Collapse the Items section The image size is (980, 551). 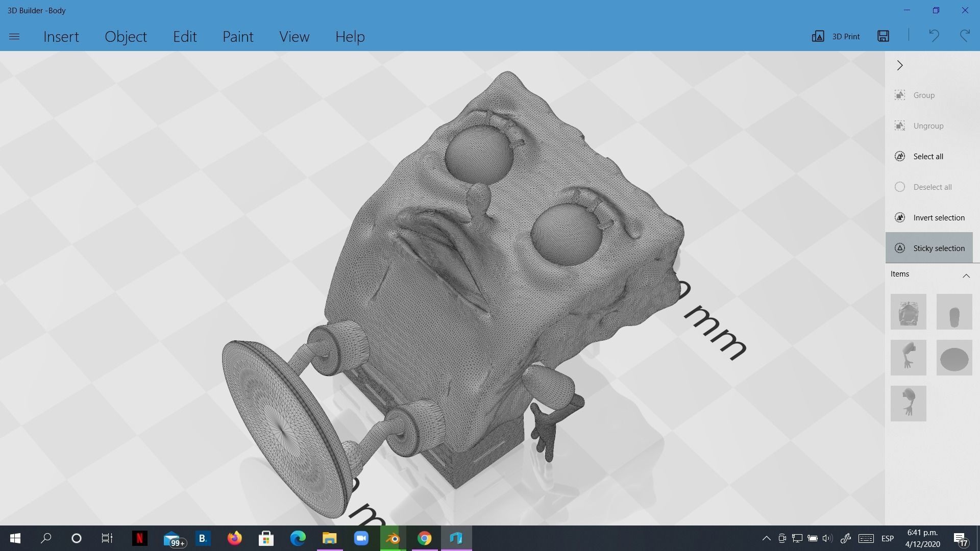pyautogui.click(x=966, y=275)
